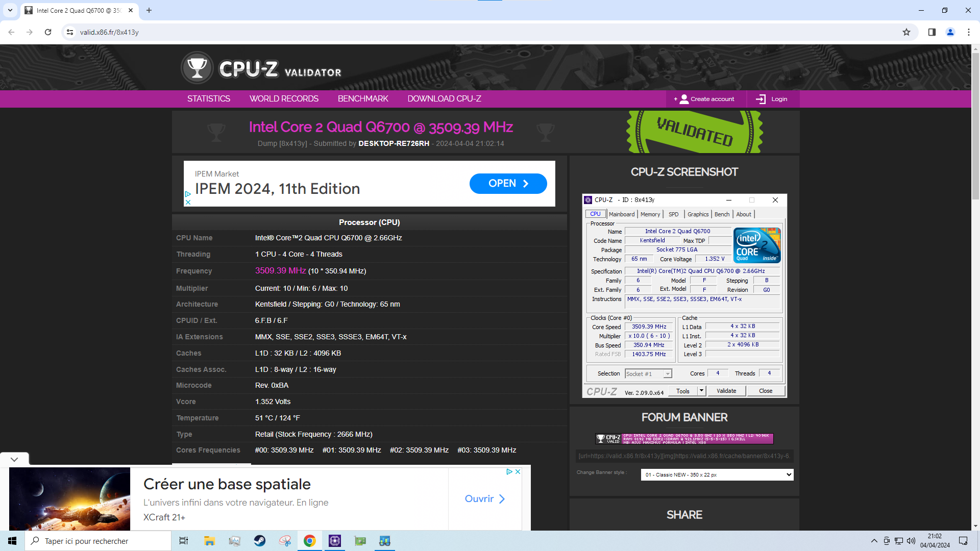Open the network icon in system tray
The image size is (980, 551).
[x=899, y=541]
